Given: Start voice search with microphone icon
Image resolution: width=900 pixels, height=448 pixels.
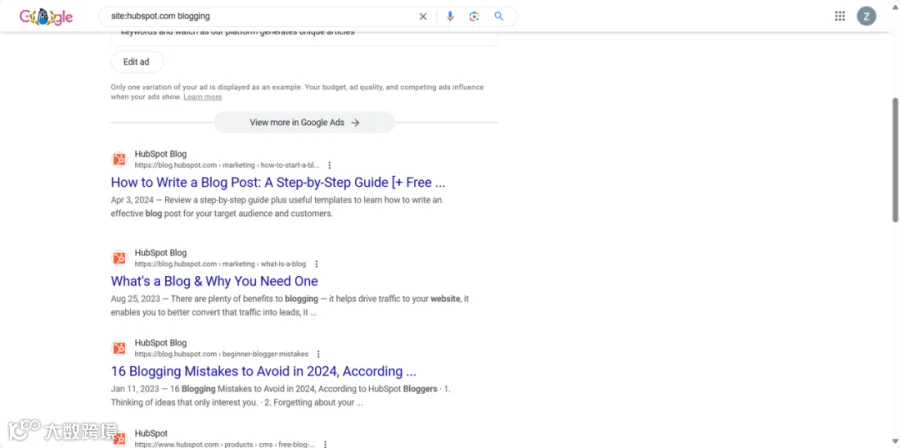Looking at the screenshot, I should point(450,17).
